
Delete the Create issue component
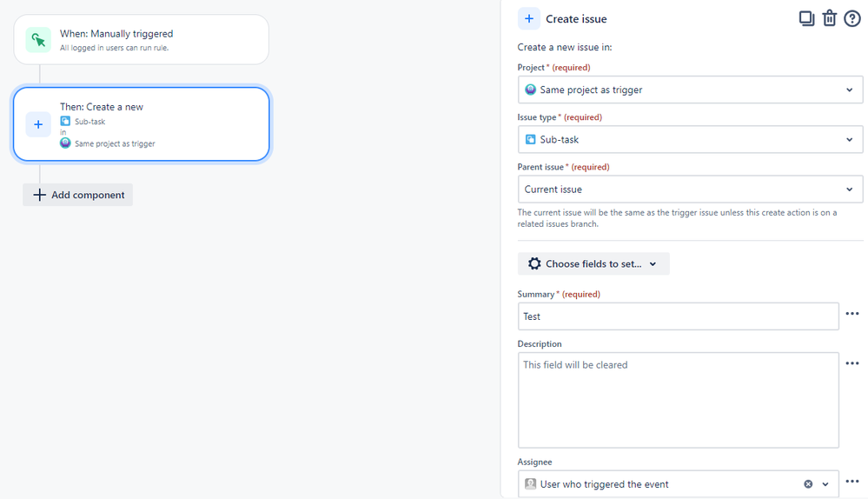[829, 18]
